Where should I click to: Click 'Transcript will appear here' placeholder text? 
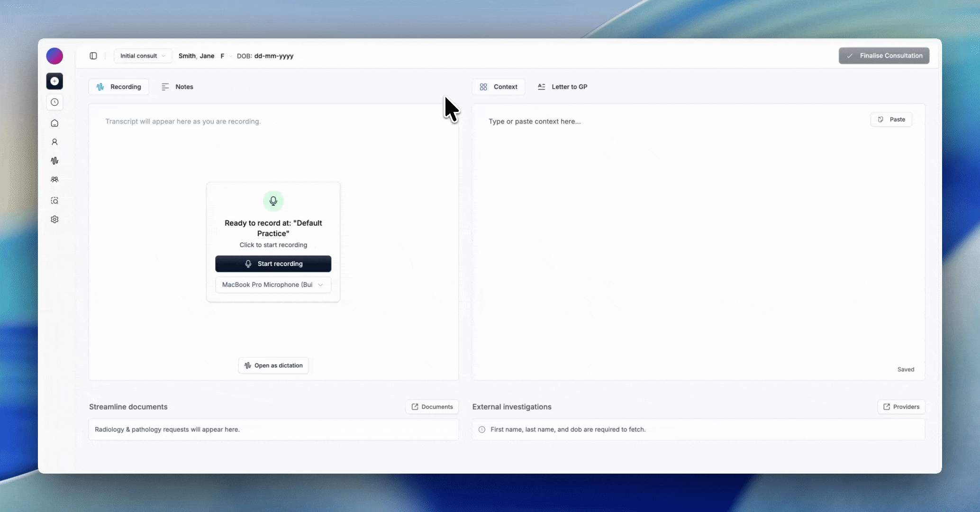click(183, 121)
